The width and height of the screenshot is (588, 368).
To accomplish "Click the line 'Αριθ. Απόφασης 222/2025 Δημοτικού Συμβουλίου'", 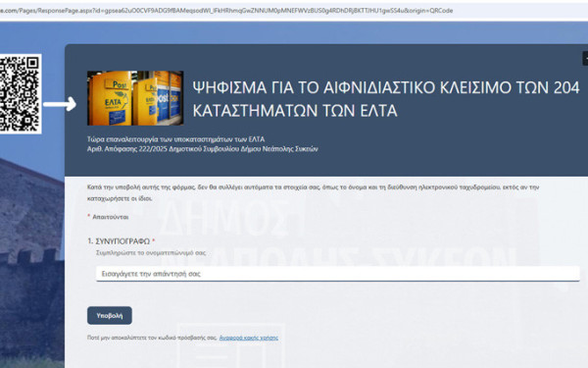I will [x=203, y=149].
